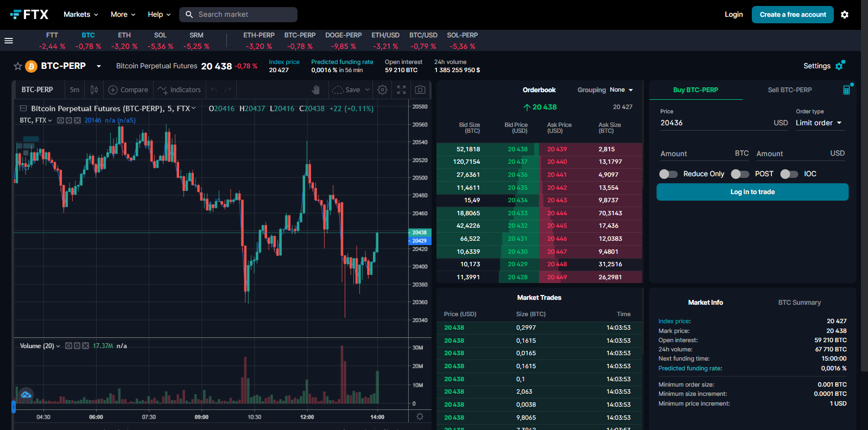Remove the BTC, FTX indicator
The image size is (868, 430).
[77, 120]
